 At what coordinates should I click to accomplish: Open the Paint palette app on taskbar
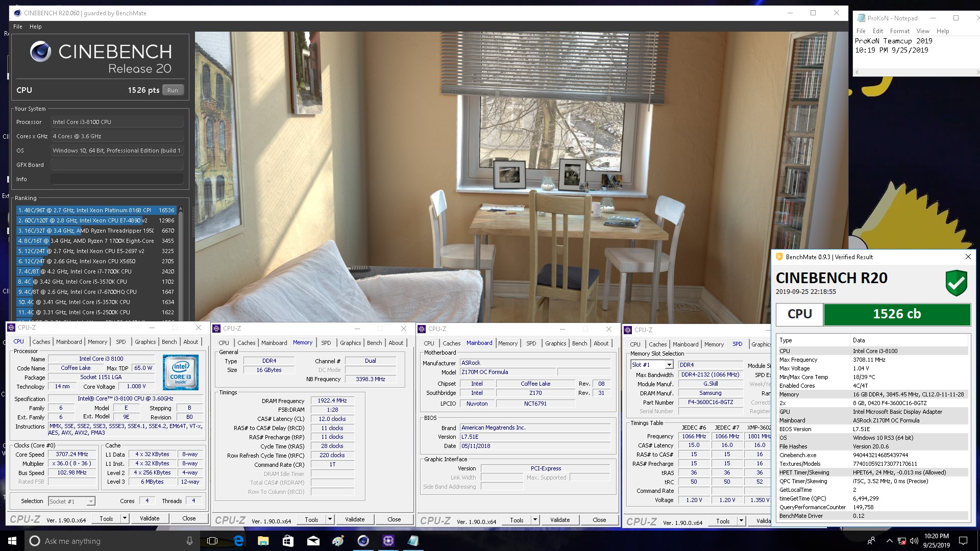click(x=338, y=541)
